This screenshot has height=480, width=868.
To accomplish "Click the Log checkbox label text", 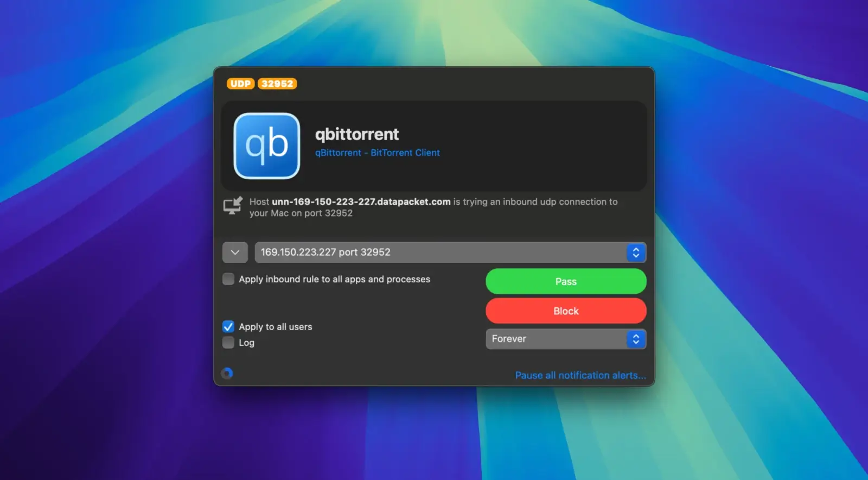I will 246,343.
